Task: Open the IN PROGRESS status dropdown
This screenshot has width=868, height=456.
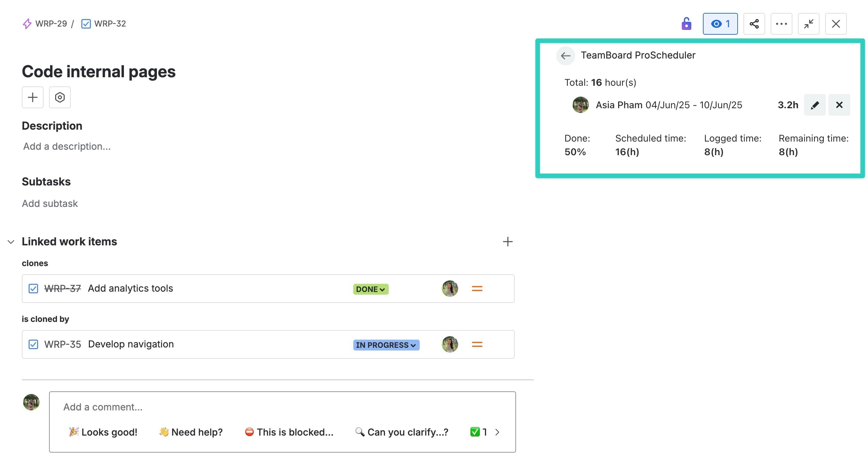Action: point(386,345)
